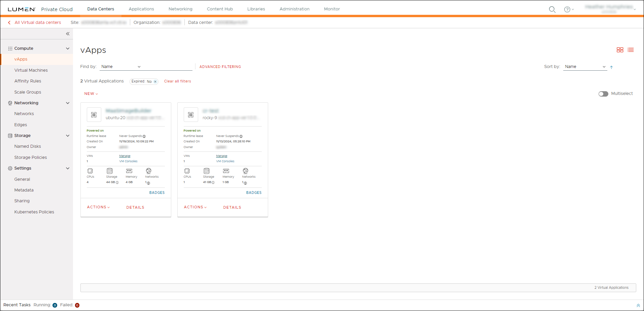Open the Find by criteria dropdown
644x311 pixels.
pyautogui.click(x=121, y=66)
